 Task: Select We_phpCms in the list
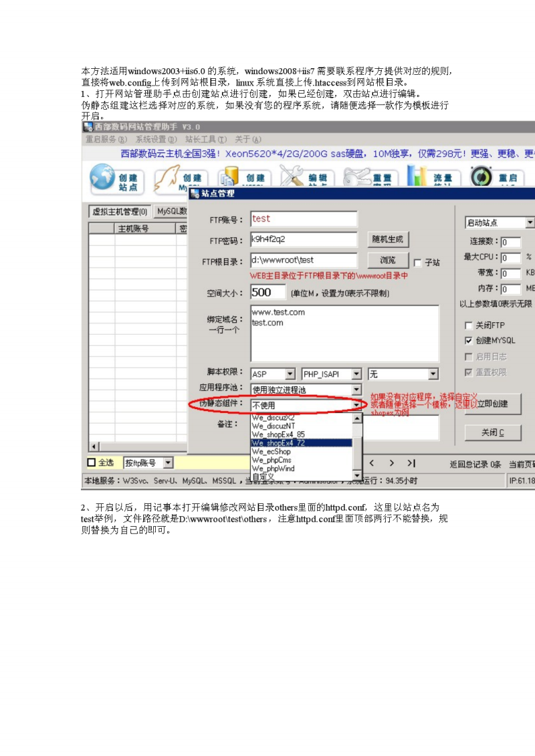(302, 460)
